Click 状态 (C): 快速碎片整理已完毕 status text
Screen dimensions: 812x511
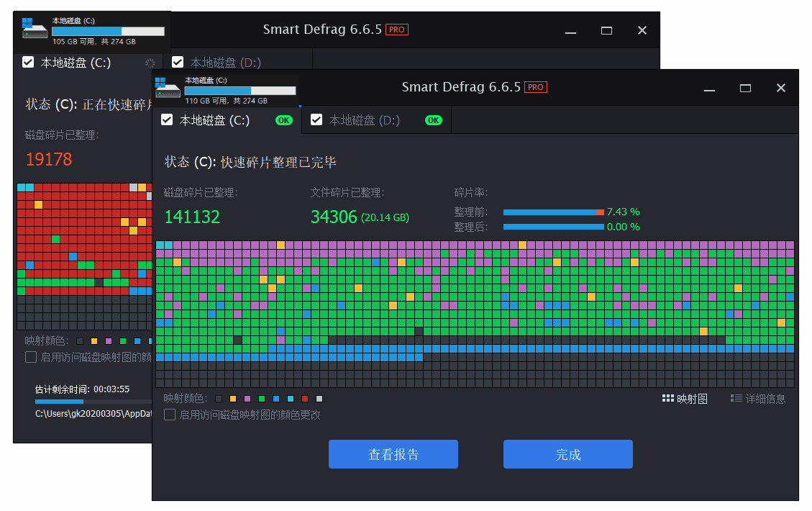250,162
